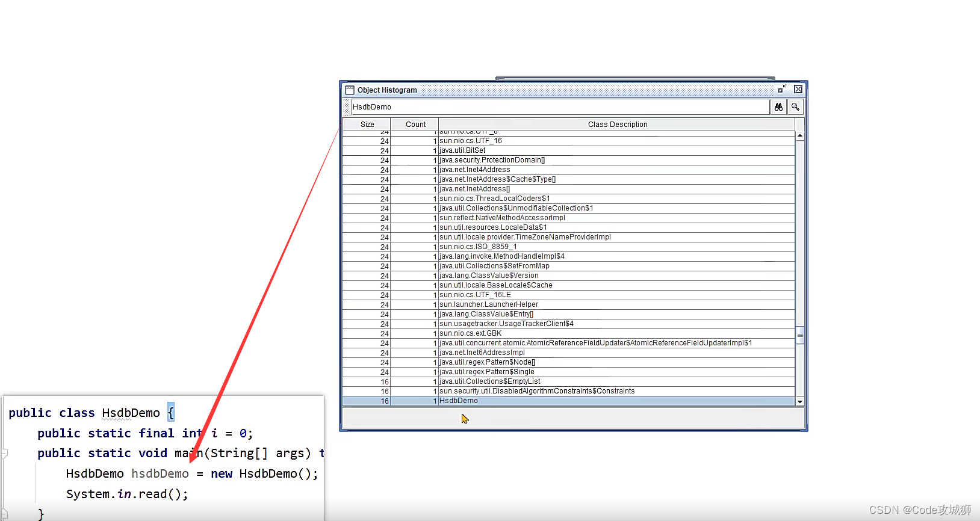This screenshot has width=980, height=521.
Task: Select the TimeZoneNameProviderImpl row
Action: point(569,237)
